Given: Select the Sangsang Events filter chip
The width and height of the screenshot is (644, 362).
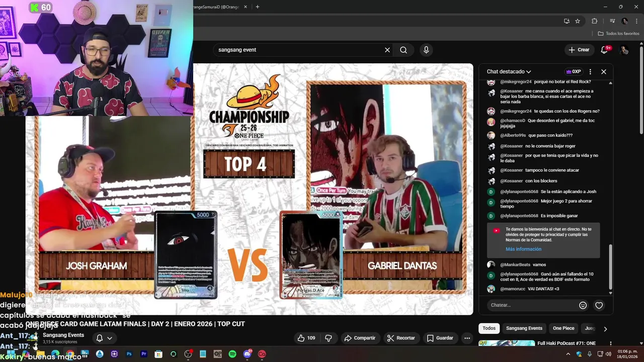Looking at the screenshot, I should (x=524, y=328).
